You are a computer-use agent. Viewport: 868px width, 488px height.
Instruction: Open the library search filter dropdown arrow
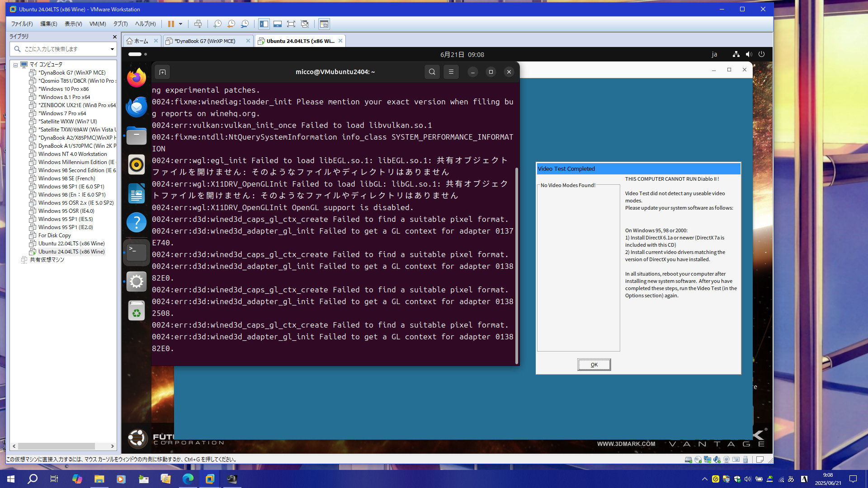pyautogui.click(x=112, y=49)
